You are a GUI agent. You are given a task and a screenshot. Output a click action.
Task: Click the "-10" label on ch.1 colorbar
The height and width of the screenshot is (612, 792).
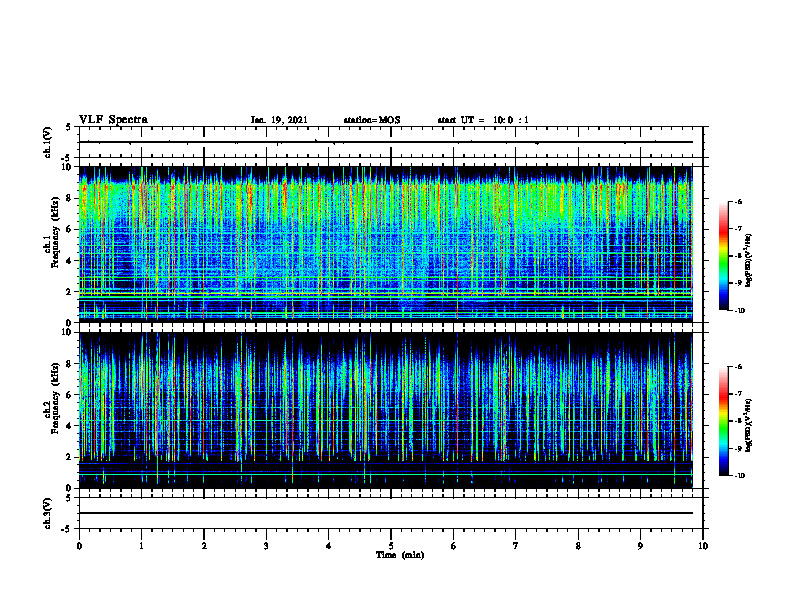[739, 311]
